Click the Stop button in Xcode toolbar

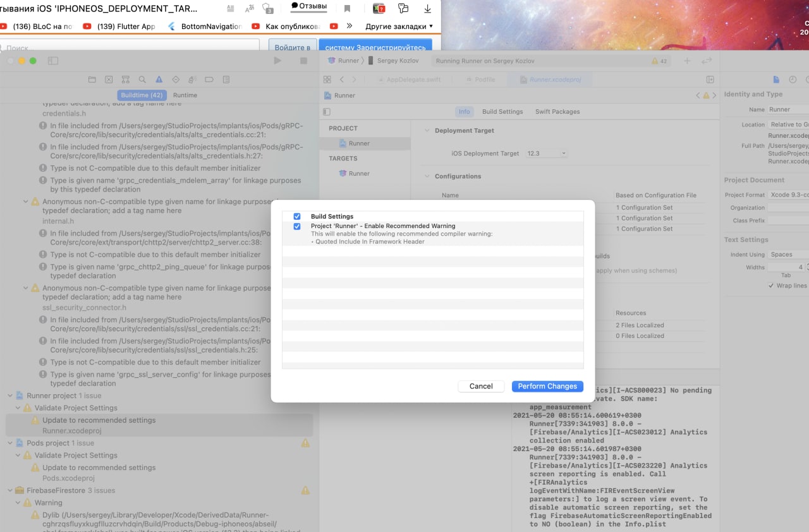click(303, 61)
